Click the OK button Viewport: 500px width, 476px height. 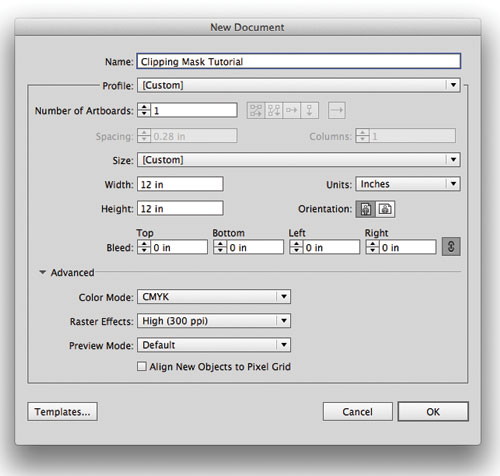(x=433, y=412)
